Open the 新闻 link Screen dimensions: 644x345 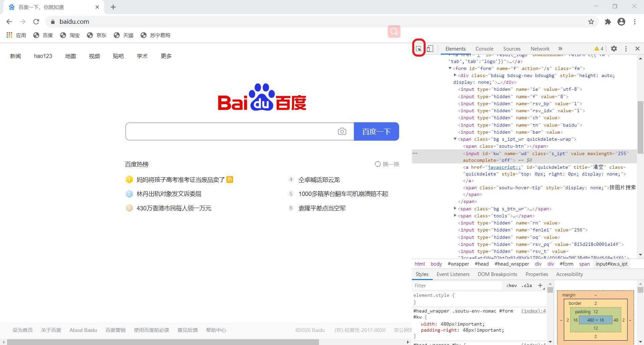pyautogui.click(x=15, y=56)
